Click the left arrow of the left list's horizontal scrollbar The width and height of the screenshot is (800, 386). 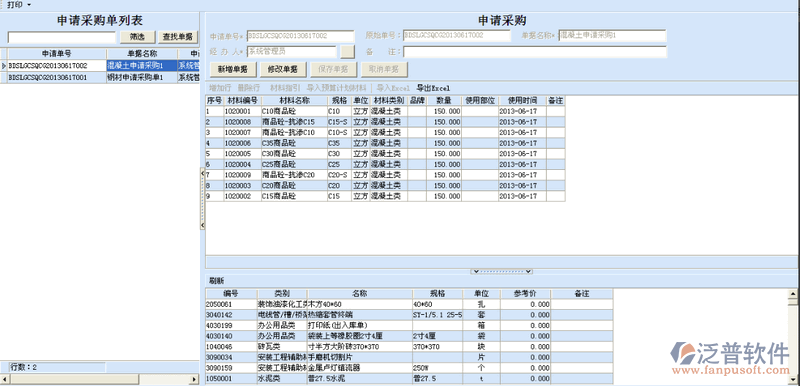(5, 380)
